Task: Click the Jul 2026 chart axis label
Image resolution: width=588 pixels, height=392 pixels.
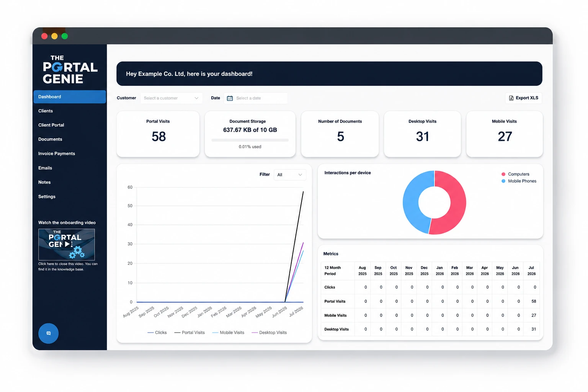Action: (x=296, y=311)
